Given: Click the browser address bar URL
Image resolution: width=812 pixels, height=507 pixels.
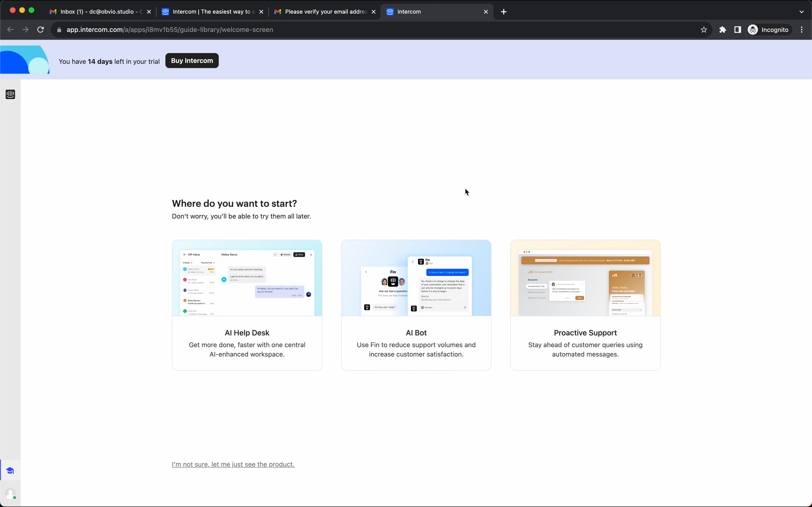Looking at the screenshot, I should (170, 30).
